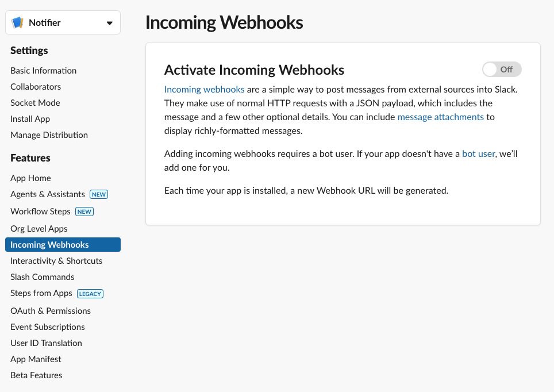Click the Notifier app icon
This screenshot has width=554, height=392.
coord(18,23)
